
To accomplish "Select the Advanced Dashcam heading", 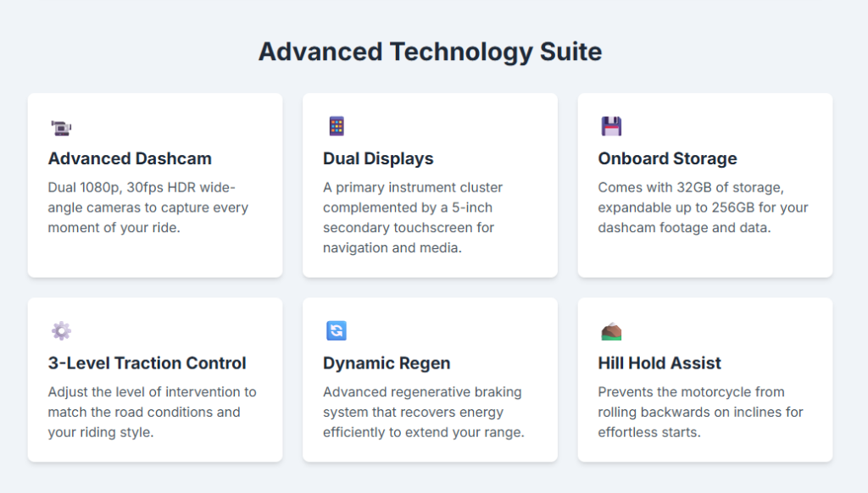I will click(130, 158).
